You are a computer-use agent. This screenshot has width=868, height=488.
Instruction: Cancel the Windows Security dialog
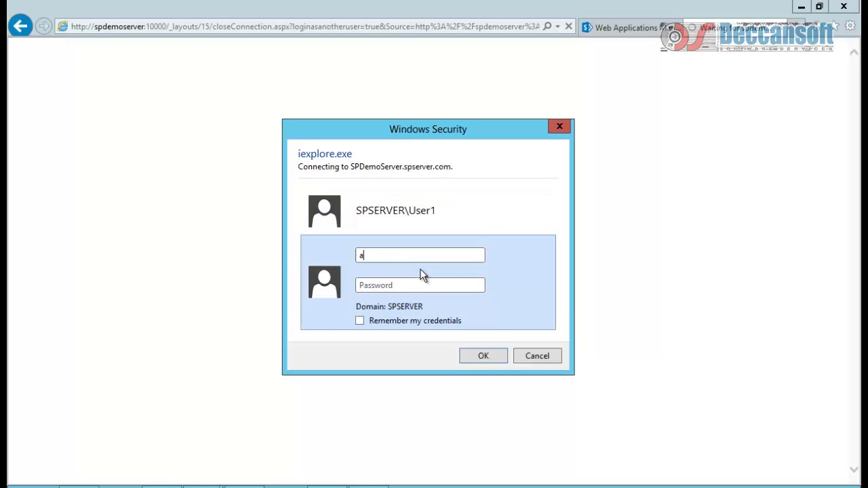coord(537,356)
